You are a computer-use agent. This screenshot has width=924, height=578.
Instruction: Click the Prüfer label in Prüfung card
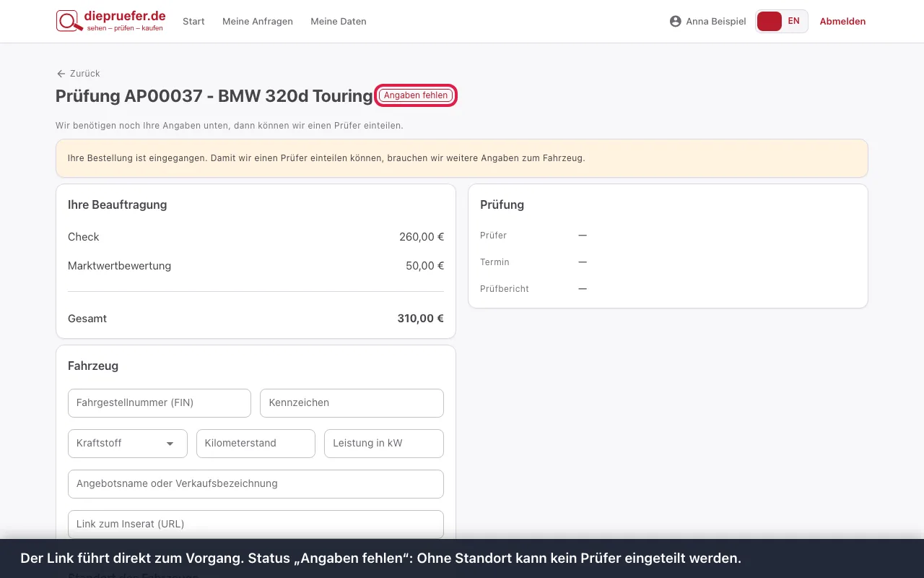point(493,236)
